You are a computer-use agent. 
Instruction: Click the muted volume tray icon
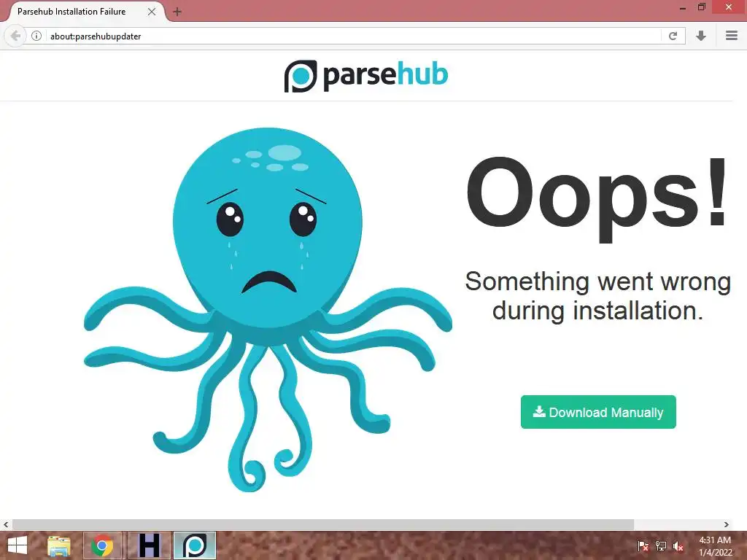678,546
